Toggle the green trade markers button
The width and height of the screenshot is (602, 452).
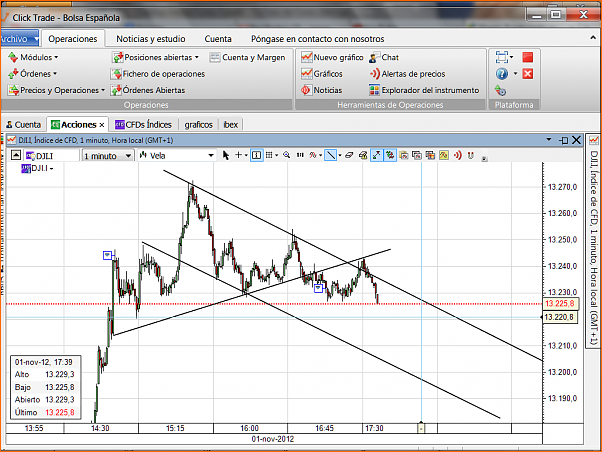click(390, 155)
